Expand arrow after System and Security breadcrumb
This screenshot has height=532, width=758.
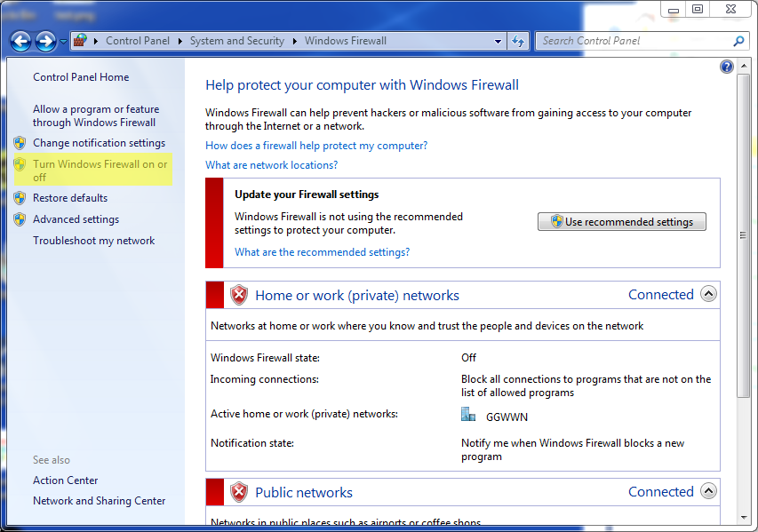(x=294, y=42)
